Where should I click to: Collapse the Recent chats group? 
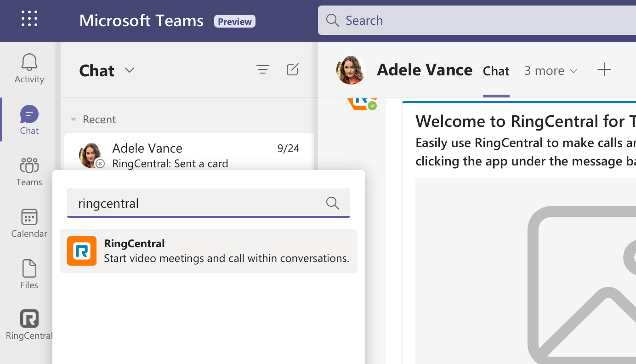coord(73,119)
